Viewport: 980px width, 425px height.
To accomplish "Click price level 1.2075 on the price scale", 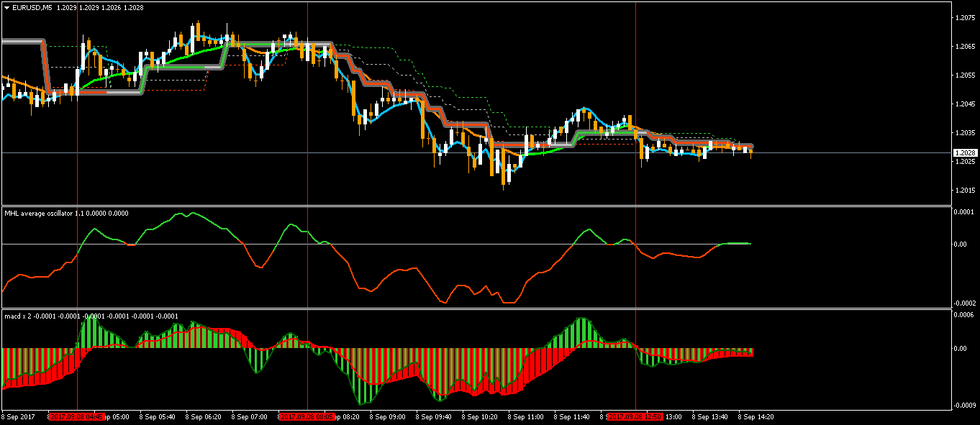I will pyautogui.click(x=964, y=17).
